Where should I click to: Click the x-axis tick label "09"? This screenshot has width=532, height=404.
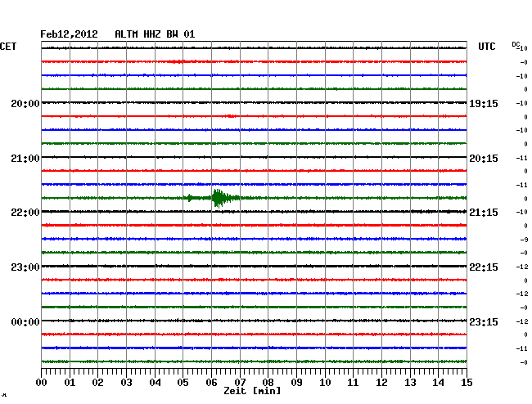(x=296, y=383)
